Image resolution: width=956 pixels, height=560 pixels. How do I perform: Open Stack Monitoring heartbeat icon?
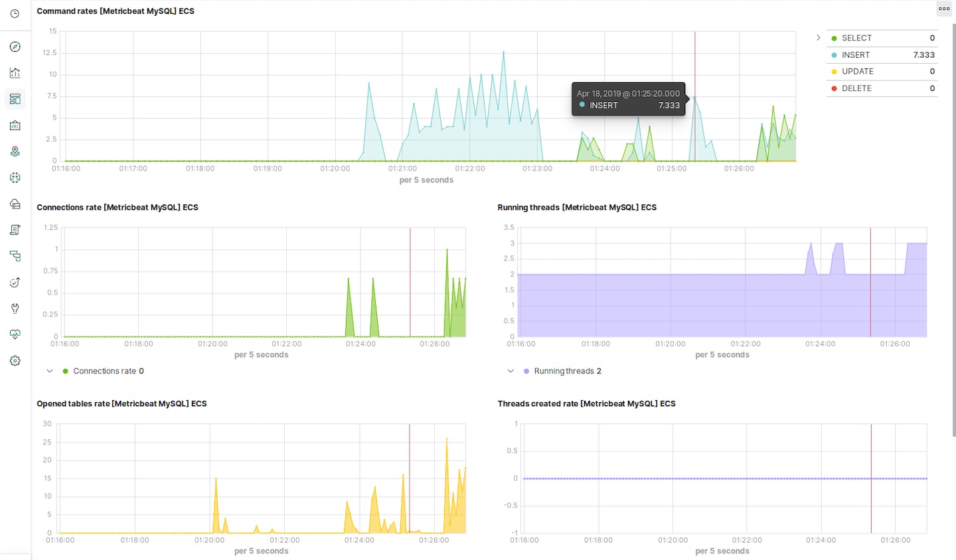click(x=15, y=334)
